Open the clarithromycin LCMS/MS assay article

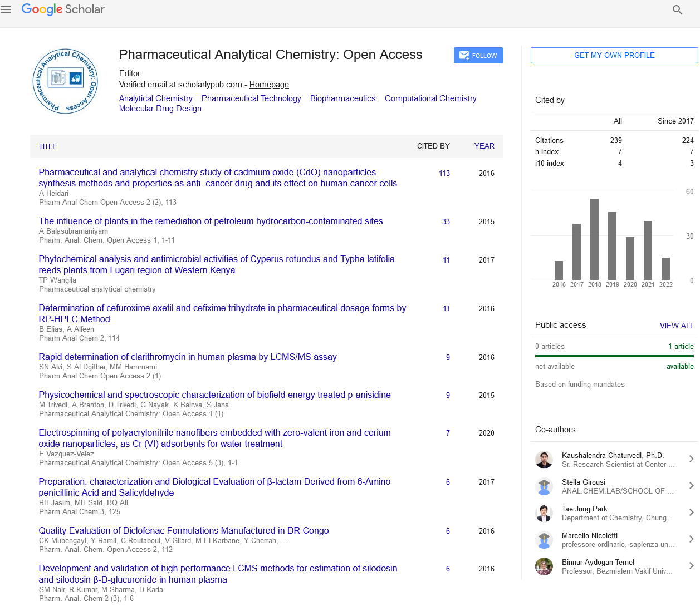[188, 357]
